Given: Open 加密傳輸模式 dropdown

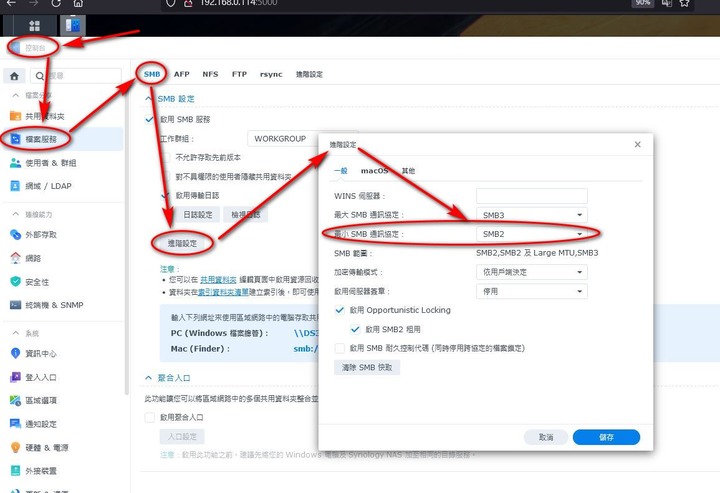Looking at the screenshot, I should (x=532, y=272).
